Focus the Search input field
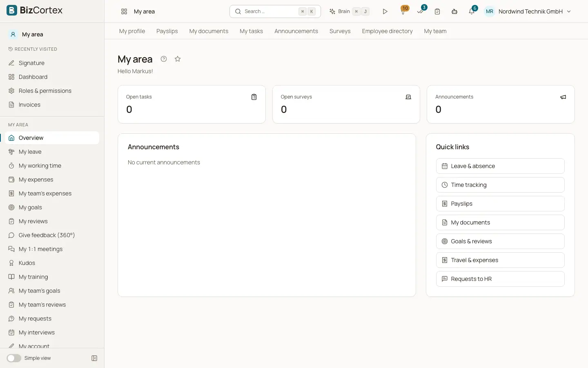588x368 pixels. tap(275, 11)
